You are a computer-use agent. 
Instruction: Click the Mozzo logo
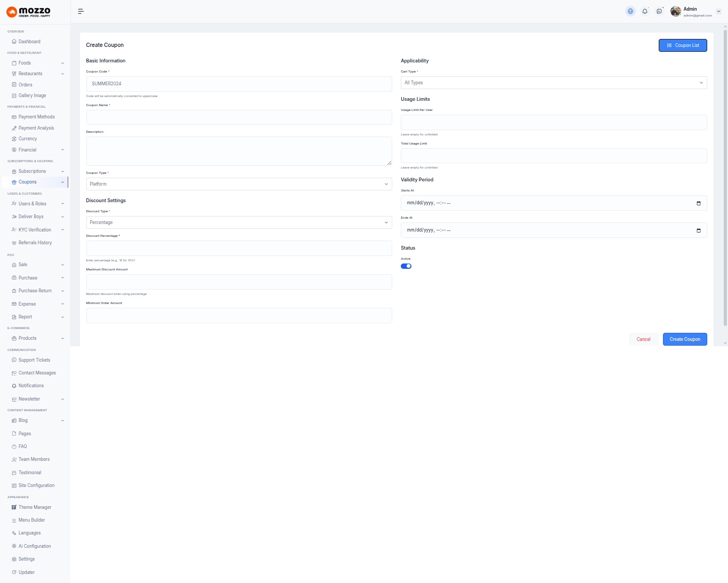pos(29,12)
